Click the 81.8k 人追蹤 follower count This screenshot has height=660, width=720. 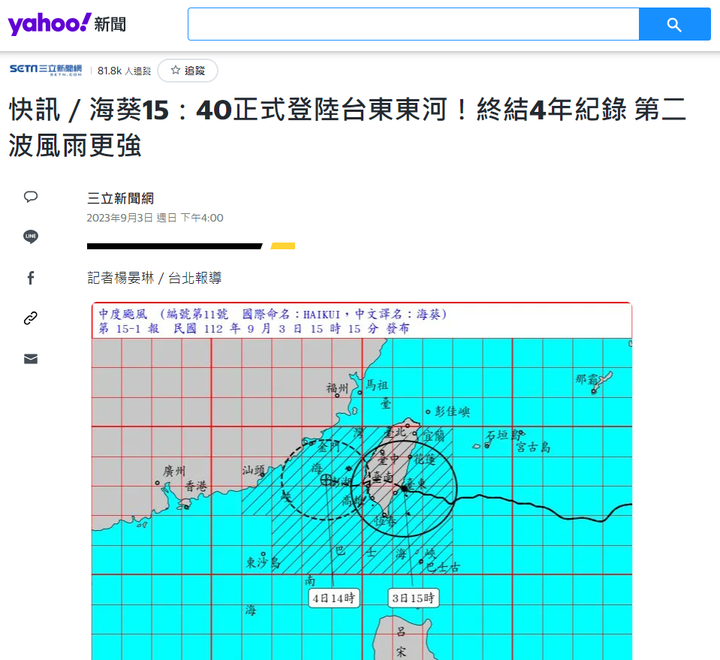124,71
